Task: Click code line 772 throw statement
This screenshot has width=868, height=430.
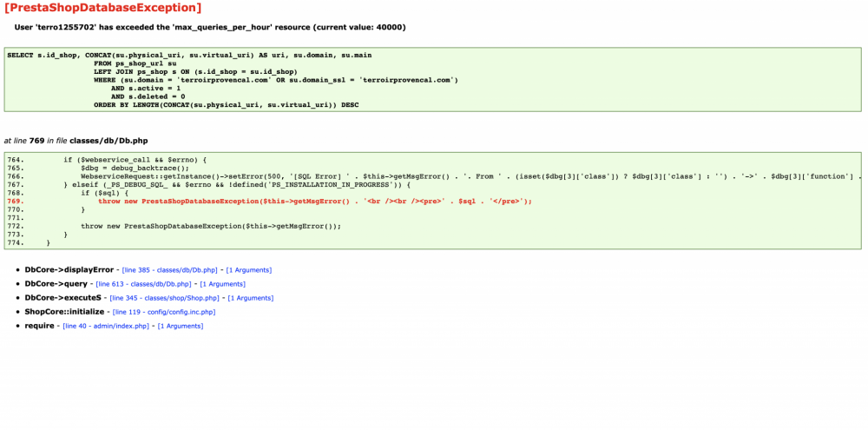Action: point(211,226)
